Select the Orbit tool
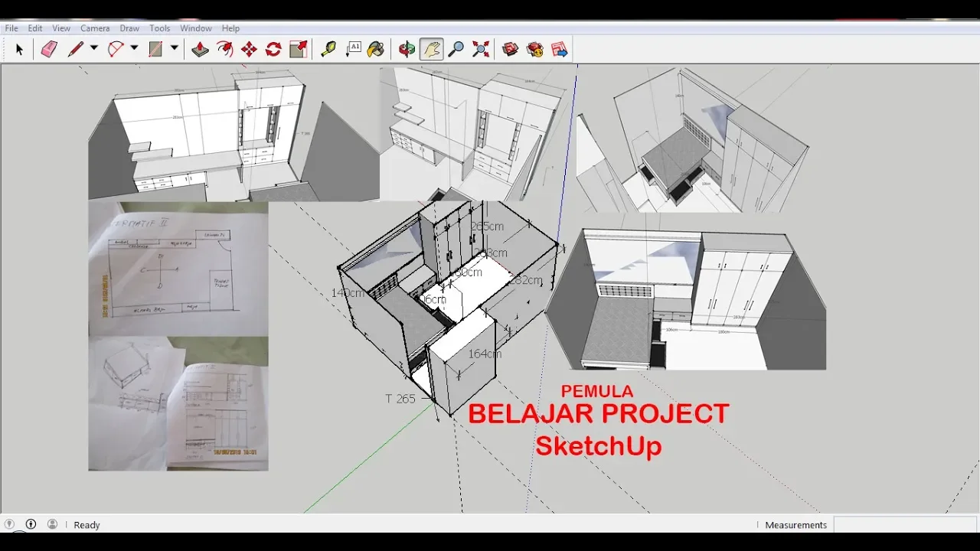Image resolution: width=980 pixels, height=551 pixels. pyautogui.click(x=407, y=50)
